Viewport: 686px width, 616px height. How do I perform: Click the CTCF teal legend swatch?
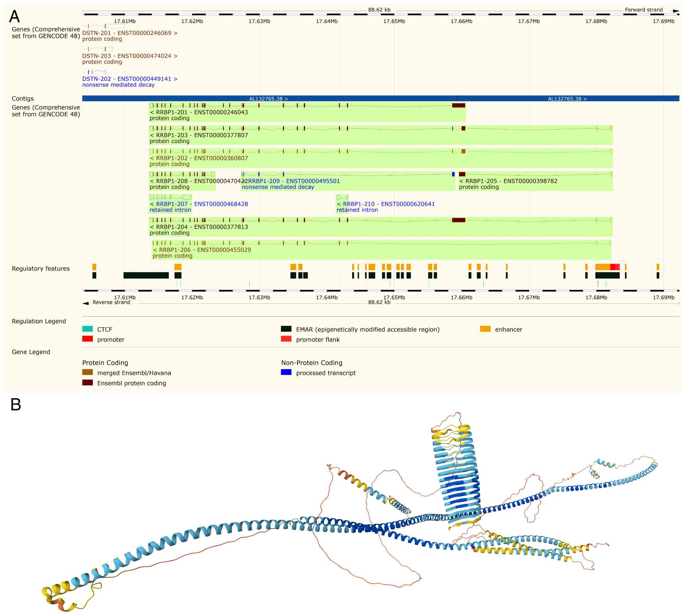tap(87, 329)
